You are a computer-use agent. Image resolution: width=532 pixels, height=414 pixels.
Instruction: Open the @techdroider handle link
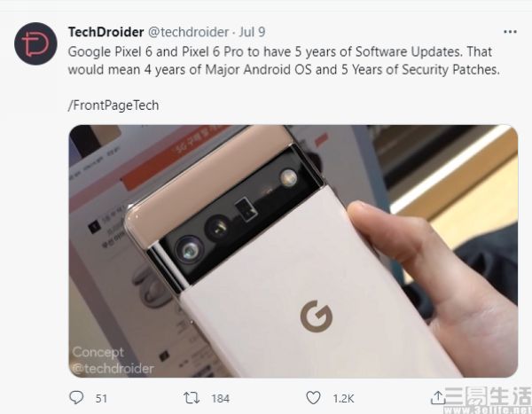click(188, 32)
